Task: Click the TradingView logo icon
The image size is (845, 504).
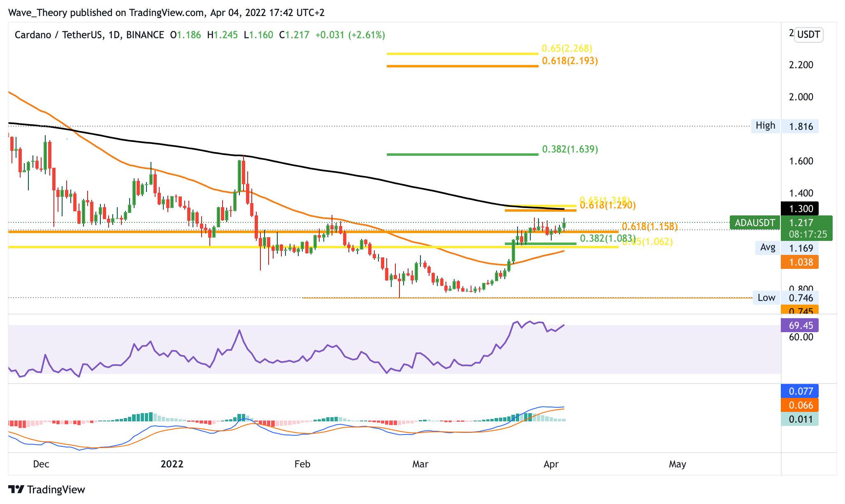Action: [x=16, y=489]
